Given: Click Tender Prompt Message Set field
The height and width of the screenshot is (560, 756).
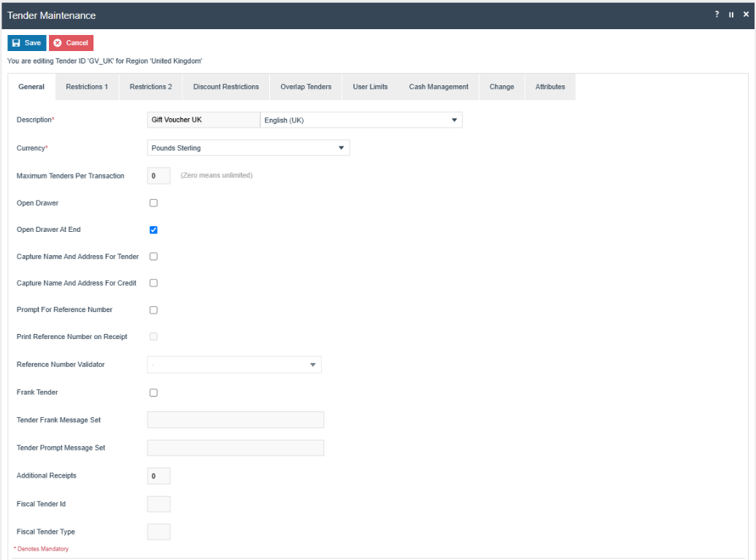Looking at the screenshot, I should 235,448.
